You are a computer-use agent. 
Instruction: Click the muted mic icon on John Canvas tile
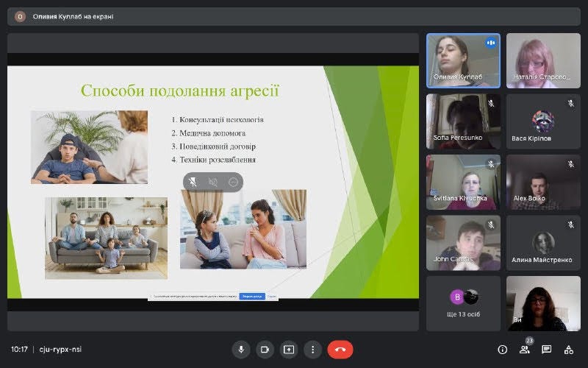[x=491, y=224]
